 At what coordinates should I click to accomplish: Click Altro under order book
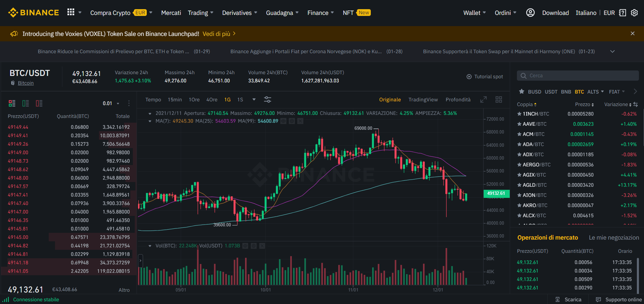tap(124, 290)
